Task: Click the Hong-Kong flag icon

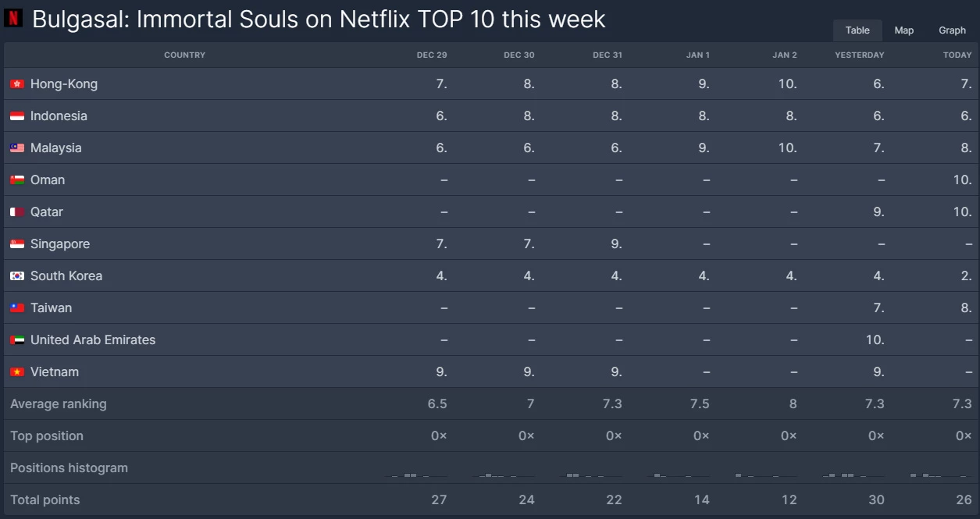Action: click(17, 84)
